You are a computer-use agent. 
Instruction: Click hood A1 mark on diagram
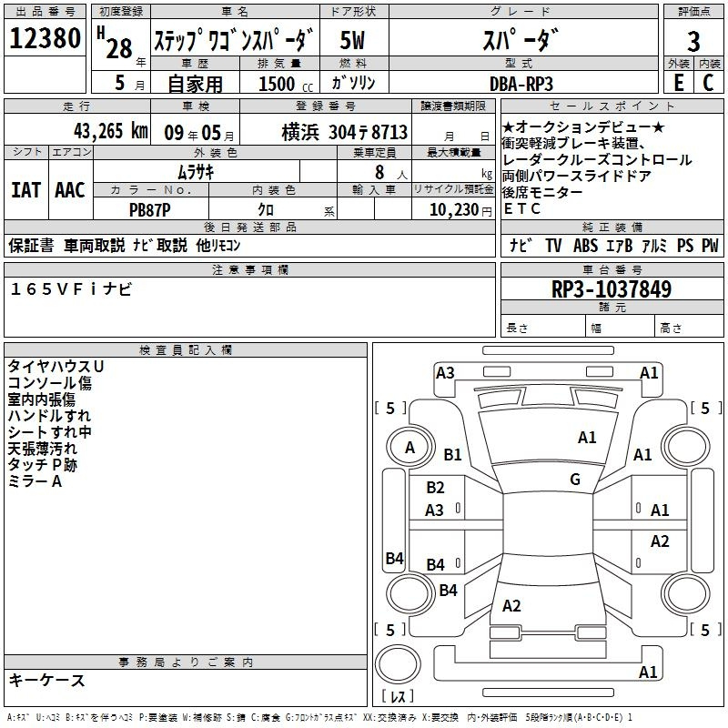(587, 438)
